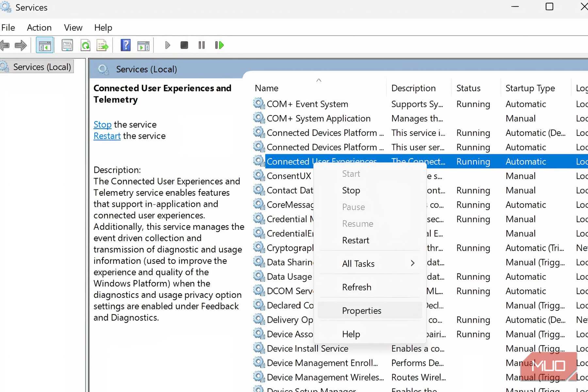Select the Device Management Enroll... service
This screenshot has height=392, width=588.
click(322, 363)
